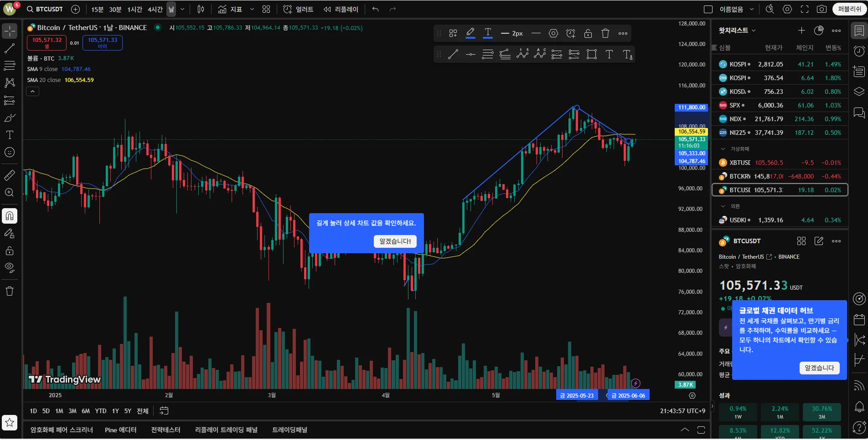
Task: Select the brush drawing tool
Action: (10, 118)
